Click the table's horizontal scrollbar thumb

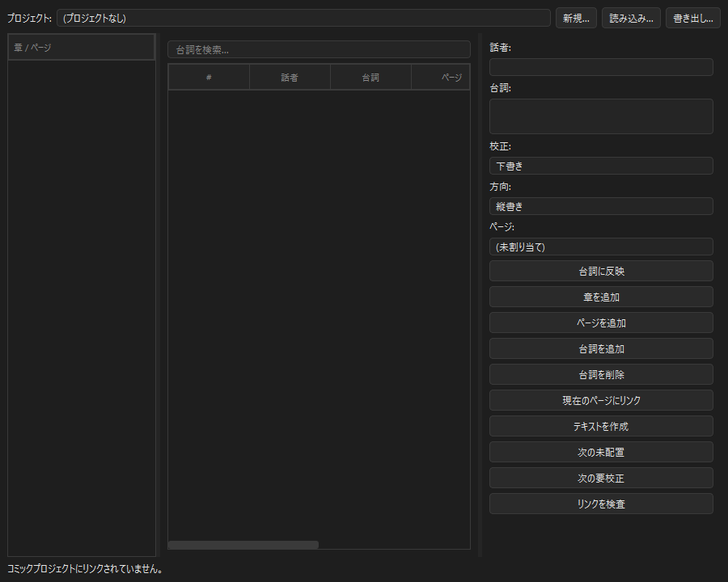[243, 545]
